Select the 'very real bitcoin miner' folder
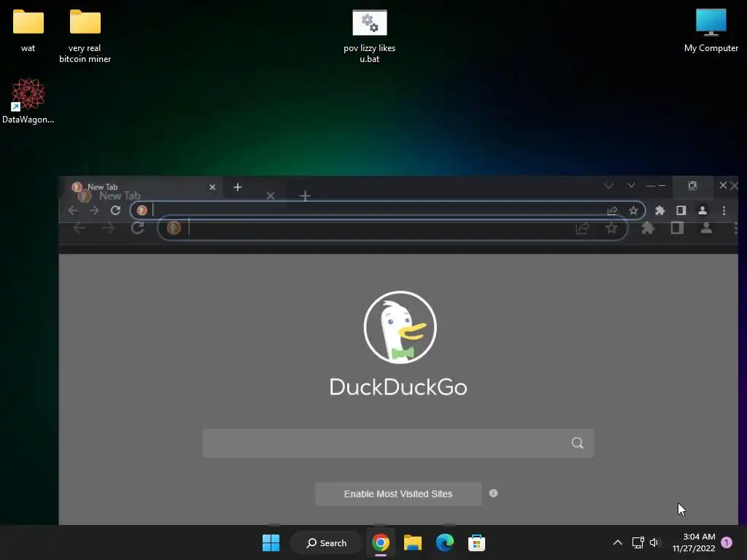747x560 pixels. (85, 36)
